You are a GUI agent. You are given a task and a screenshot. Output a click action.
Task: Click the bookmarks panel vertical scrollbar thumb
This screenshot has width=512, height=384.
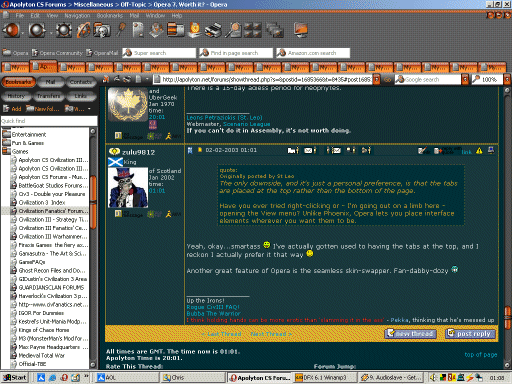tap(93, 202)
